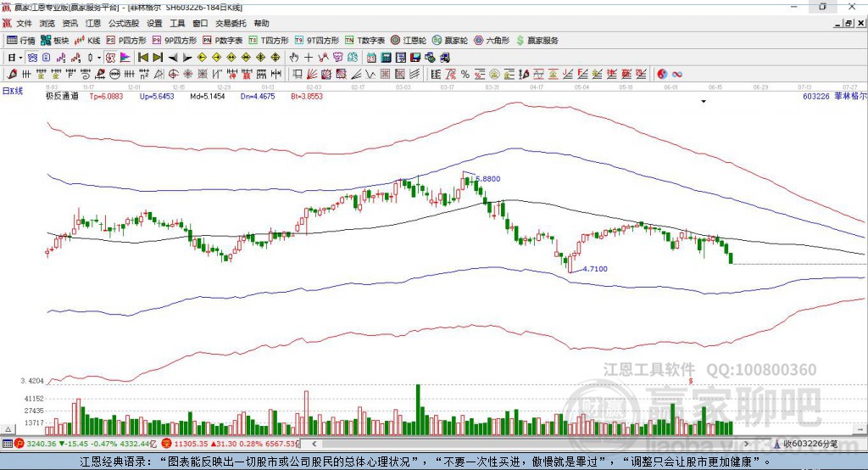
Task: Toggle the 权 adjusted price icon
Action: pyautogui.click(x=110, y=58)
